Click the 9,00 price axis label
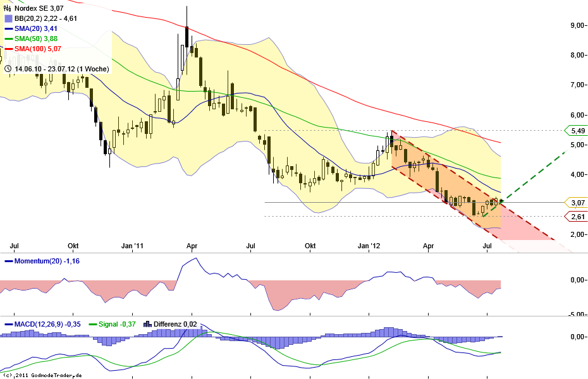This screenshot has height=379, width=588. (577, 25)
